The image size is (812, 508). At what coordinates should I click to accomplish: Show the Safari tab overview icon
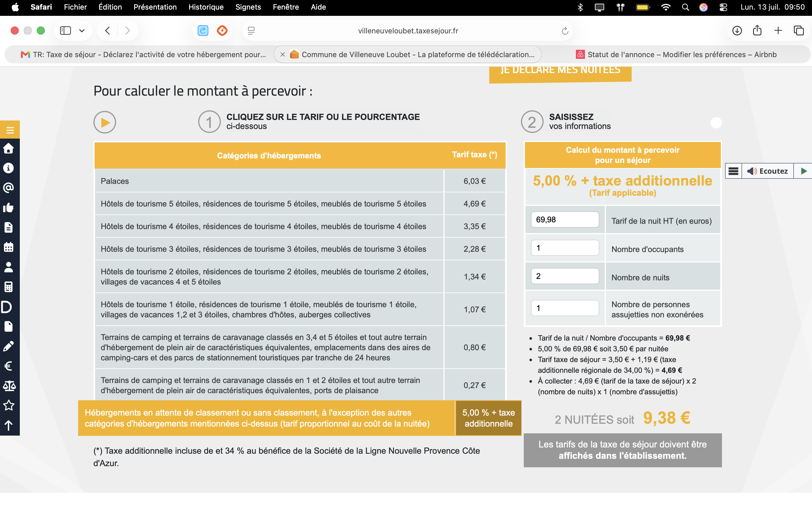(x=798, y=31)
